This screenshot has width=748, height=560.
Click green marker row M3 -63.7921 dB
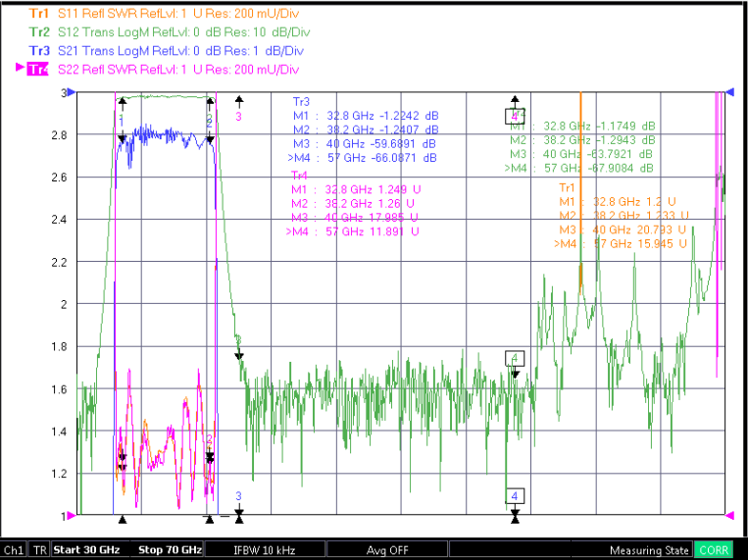click(581, 154)
